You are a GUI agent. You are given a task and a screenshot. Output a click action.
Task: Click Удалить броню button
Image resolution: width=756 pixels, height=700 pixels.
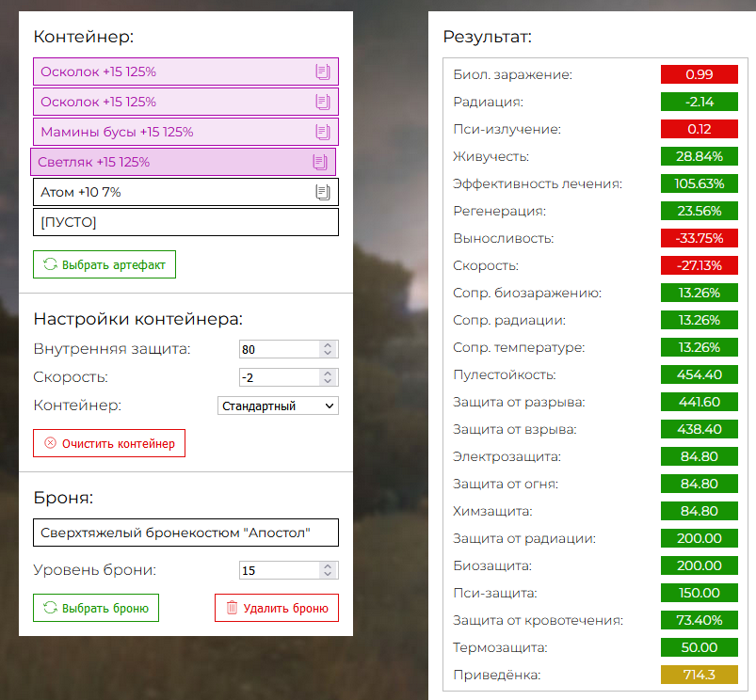click(x=277, y=608)
